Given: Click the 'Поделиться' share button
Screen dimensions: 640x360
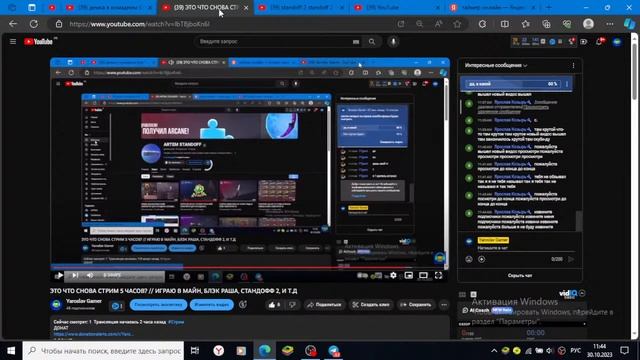Looking at the screenshot, I should pos(324,305).
